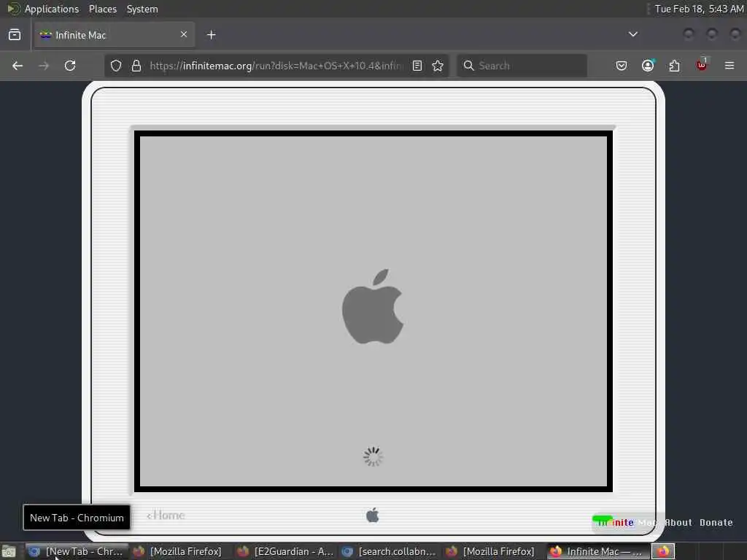The width and height of the screenshot is (747, 560).
Task: Click the Infinite Mac colored logo link
Action: pos(625,522)
